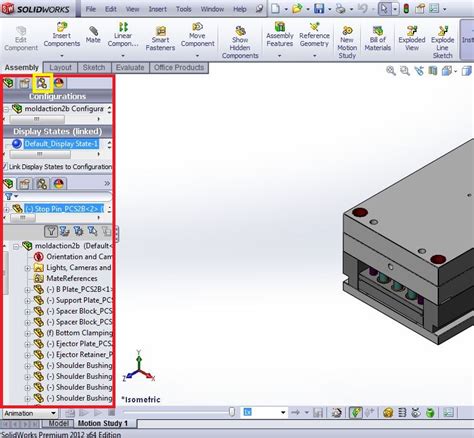Open the highlighted ConfigurationManager tab icon
The image size is (474, 438).
coord(42,83)
